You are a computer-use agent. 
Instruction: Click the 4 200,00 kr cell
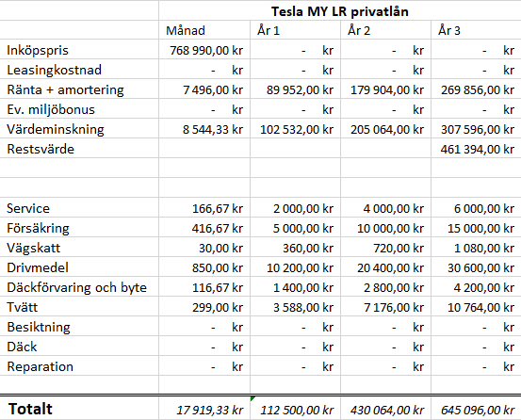tap(476, 287)
